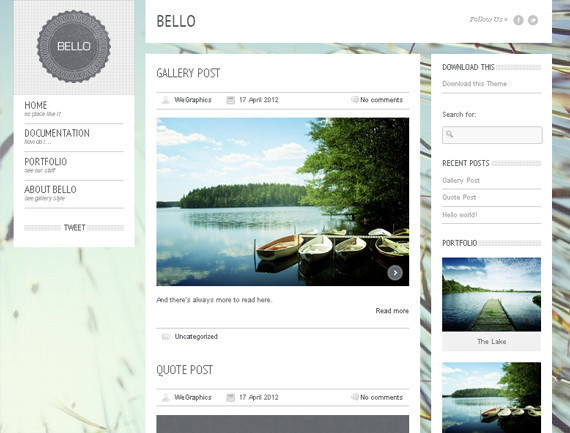Advance gallery with next arrow button
570x433 pixels.
point(395,273)
